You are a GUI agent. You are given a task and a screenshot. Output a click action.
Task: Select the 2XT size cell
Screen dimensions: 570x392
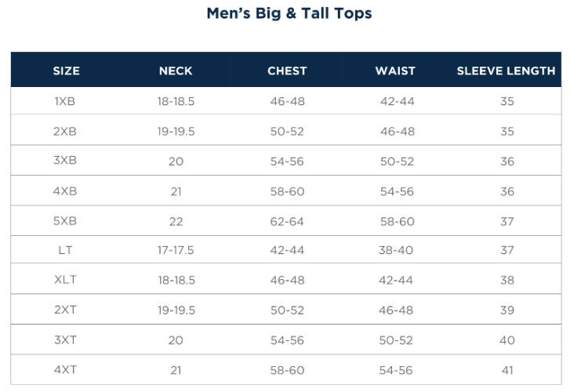tap(65, 310)
